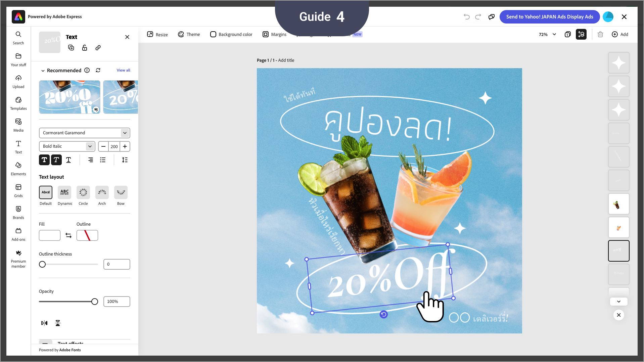Open the Add-ons panel
Viewport: 644px width, 362px height.
tap(18, 234)
